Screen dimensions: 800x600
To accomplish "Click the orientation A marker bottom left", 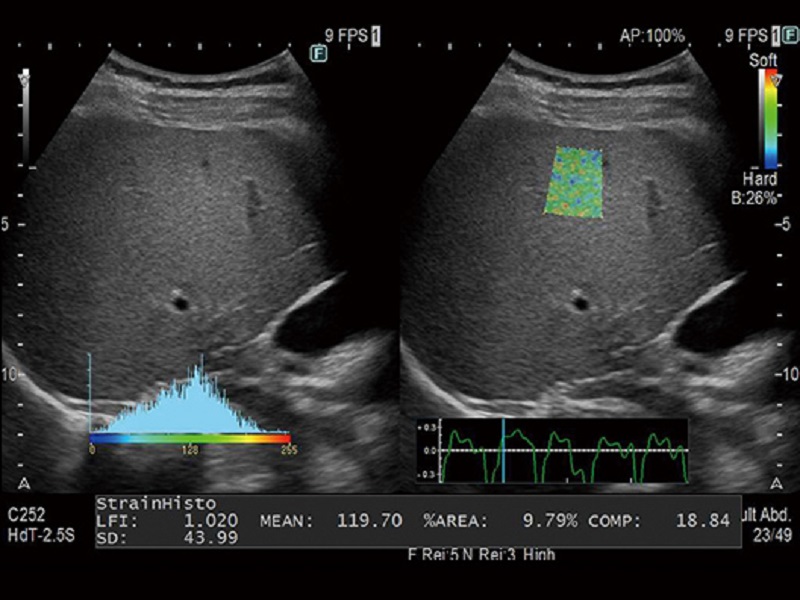I will click(22, 472).
